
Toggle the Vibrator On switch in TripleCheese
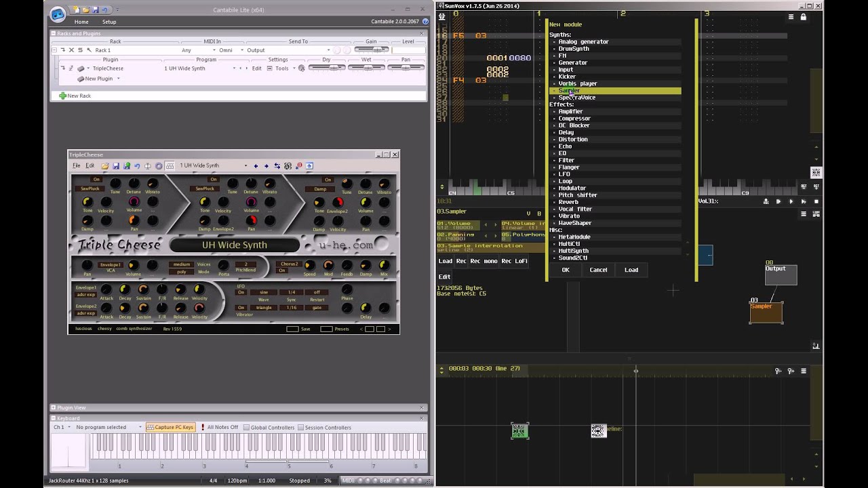coord(241,308)
